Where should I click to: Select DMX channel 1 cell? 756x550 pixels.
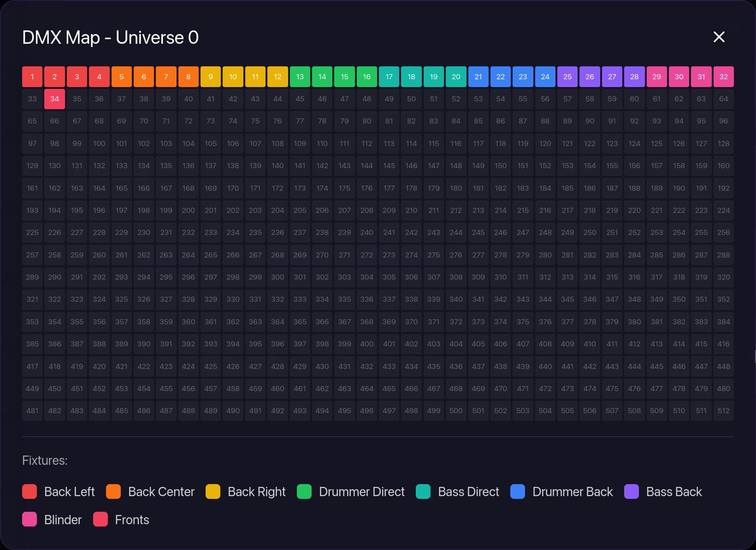[x=32, y=77]
